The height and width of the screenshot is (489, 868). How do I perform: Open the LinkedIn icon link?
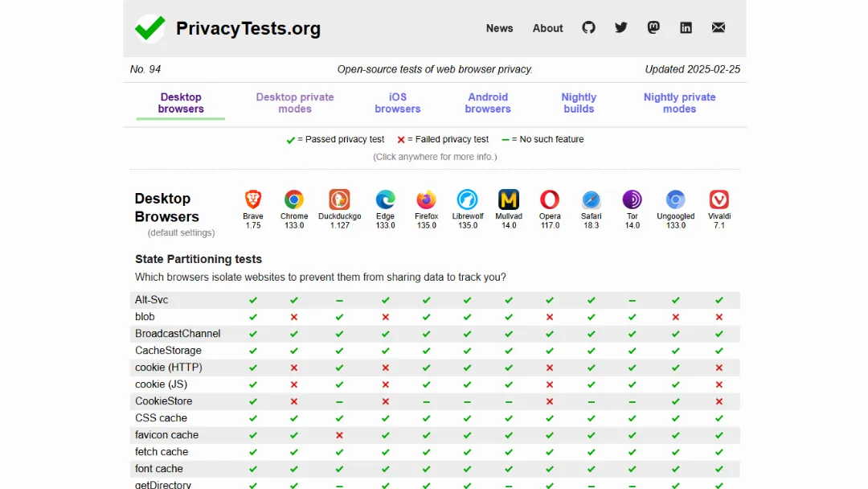click(686, 27)
